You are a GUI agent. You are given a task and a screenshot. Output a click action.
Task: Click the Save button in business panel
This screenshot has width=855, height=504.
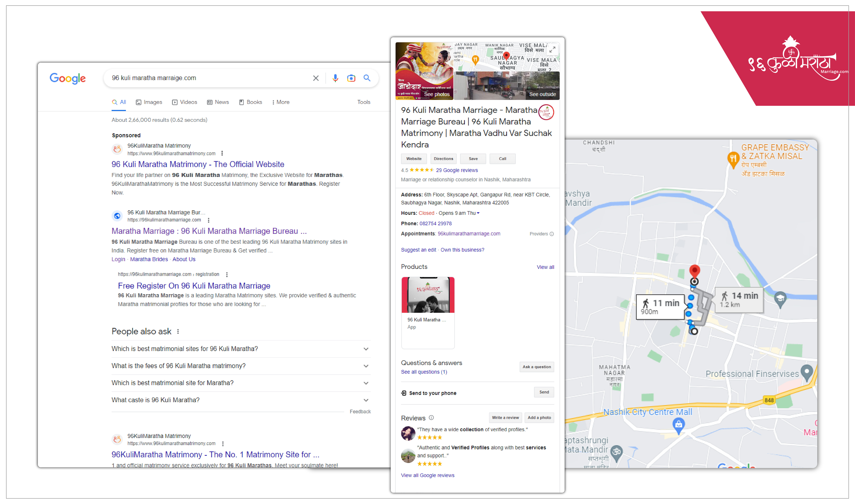point(473,159)
